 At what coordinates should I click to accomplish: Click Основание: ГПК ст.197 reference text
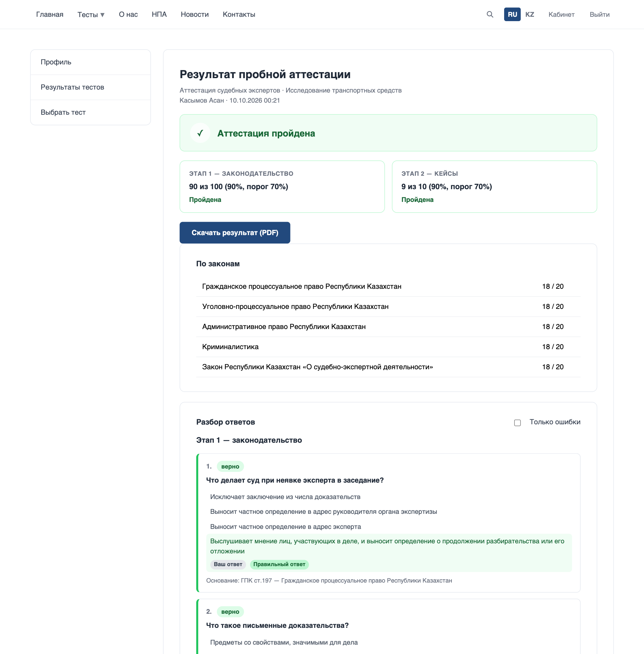[329, 581]
